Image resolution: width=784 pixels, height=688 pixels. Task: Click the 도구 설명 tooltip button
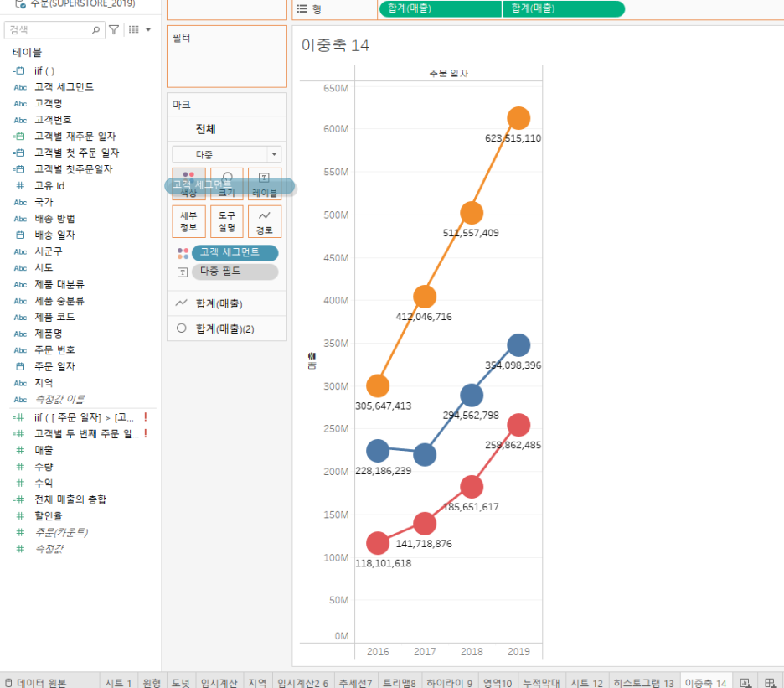pos(226,221)
